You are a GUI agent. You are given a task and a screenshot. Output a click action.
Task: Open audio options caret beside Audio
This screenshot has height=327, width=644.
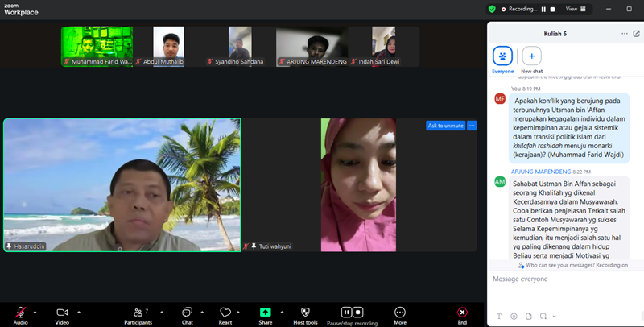(x=35, y=313)
